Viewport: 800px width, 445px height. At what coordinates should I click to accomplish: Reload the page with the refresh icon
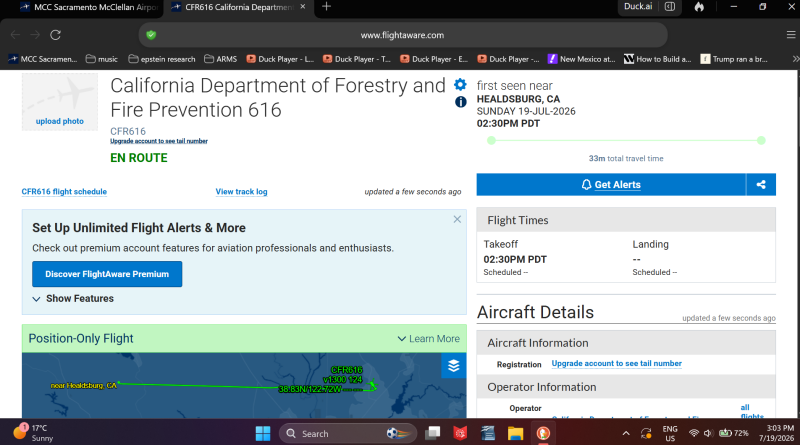56,35
